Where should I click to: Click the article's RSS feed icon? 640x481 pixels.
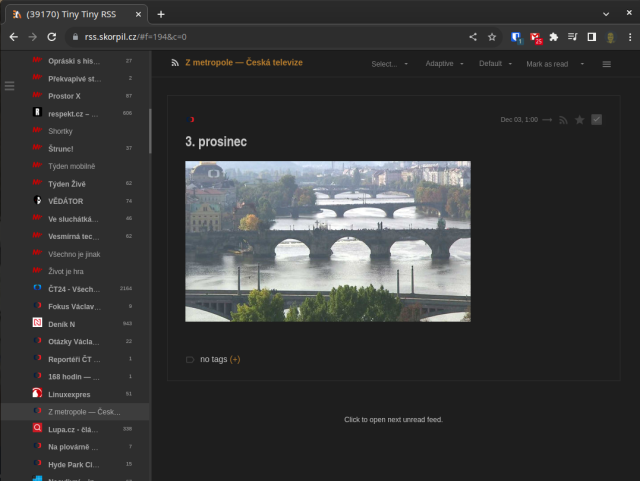(563, 120)
